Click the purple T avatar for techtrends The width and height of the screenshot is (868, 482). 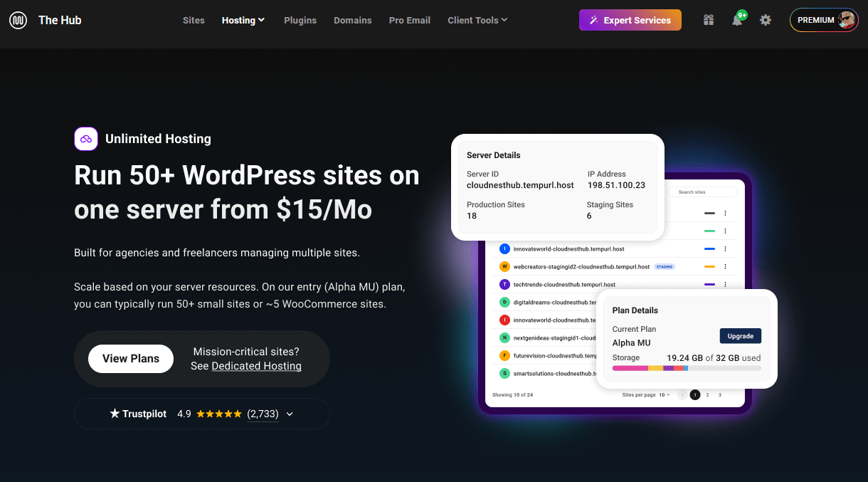(x=504, y=284)
